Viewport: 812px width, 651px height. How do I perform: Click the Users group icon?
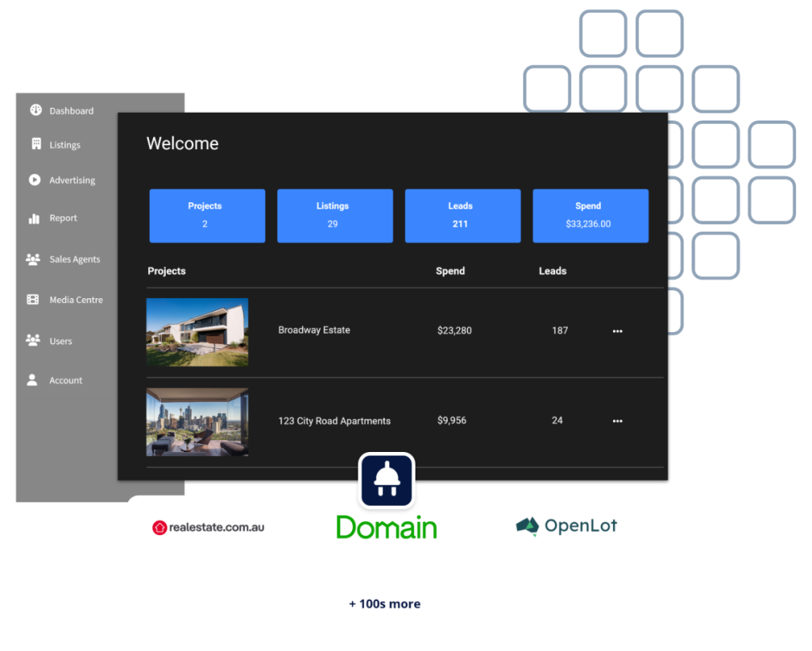[x=33, y=340]
